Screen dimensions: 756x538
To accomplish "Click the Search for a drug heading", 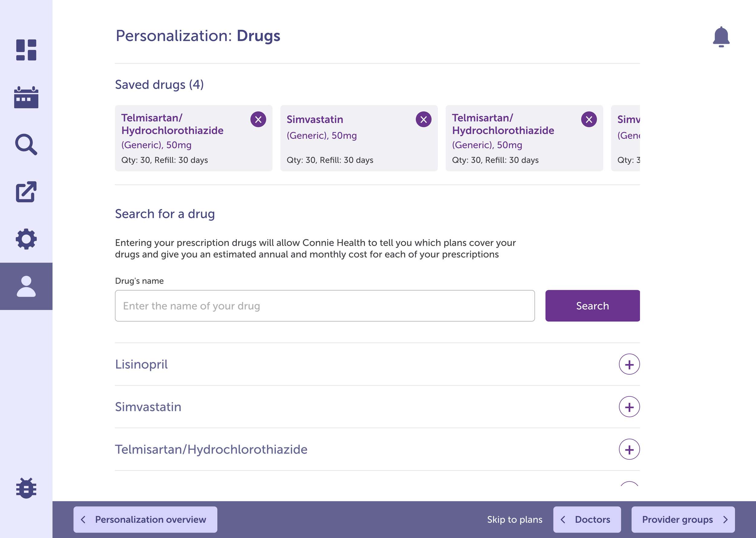I will [165, 214].
